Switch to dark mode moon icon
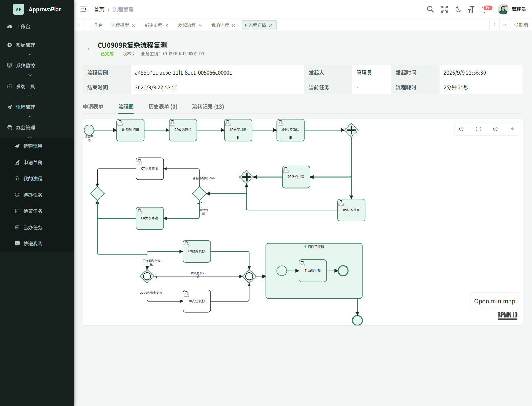The image size is (532, 406). point(458,9)
